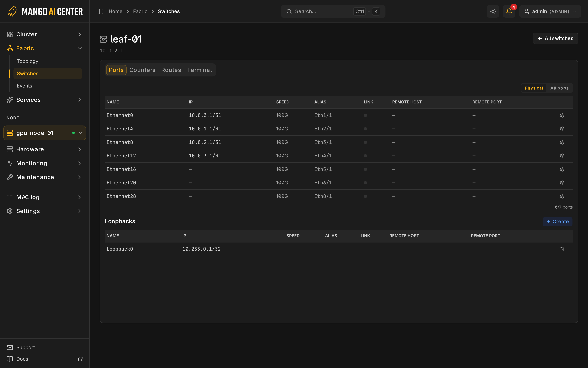Navigate to Fabric breadcrumb
The width and height of the screenshot is (588, 368).
click(140, 11)
